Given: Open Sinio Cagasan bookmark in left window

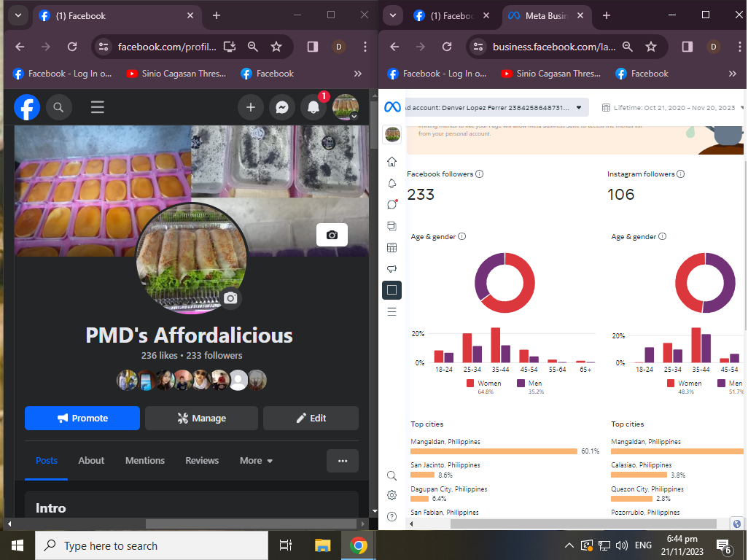Looking at the screenshot, I should coord(176,74).
